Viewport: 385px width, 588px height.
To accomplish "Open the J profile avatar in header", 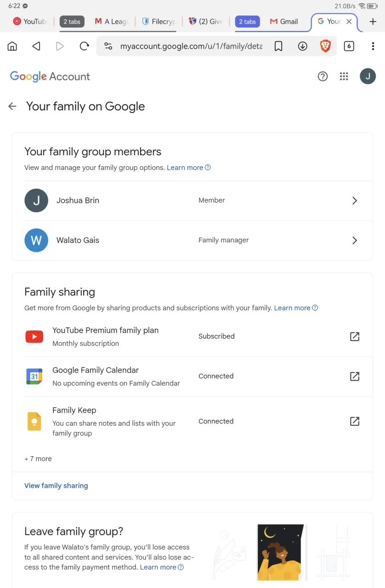I will point(368,76).
